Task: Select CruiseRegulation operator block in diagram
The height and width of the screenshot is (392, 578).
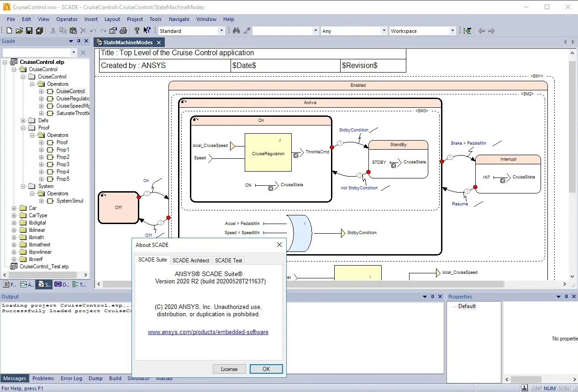Action: 268,153
